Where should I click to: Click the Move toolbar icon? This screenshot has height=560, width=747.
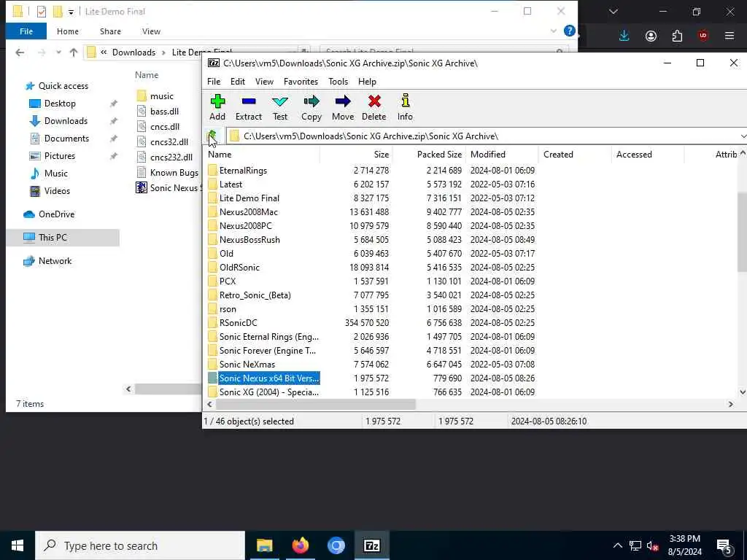click(x=343, y=107)
